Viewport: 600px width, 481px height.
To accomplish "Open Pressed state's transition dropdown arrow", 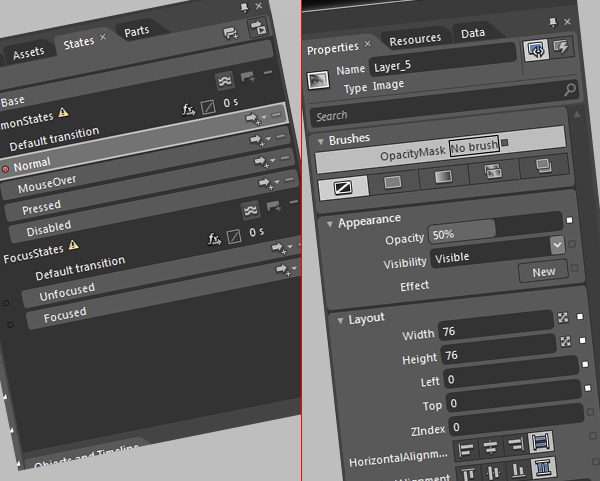I will 272,160.
